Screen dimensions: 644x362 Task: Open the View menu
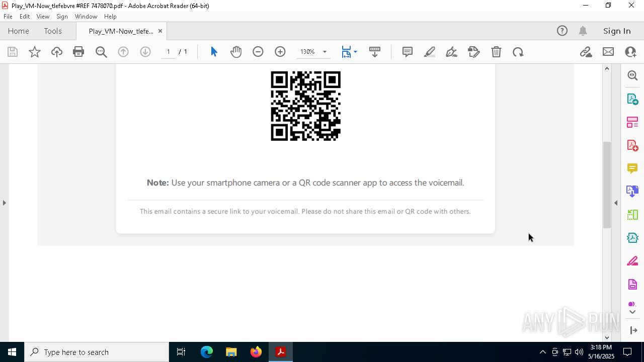tap(43, 17)
